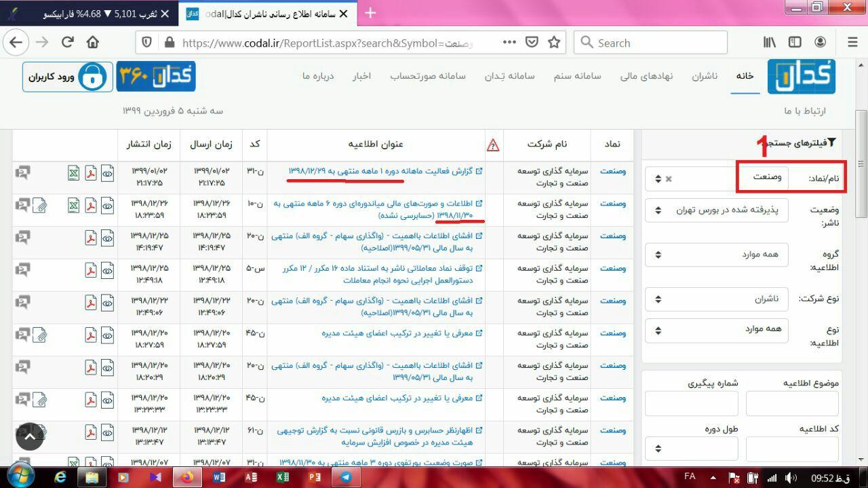The width and height of the screenshot is (868, 488).
Task: Open Excel from the Windows taskbar
Action: point(282,477)
